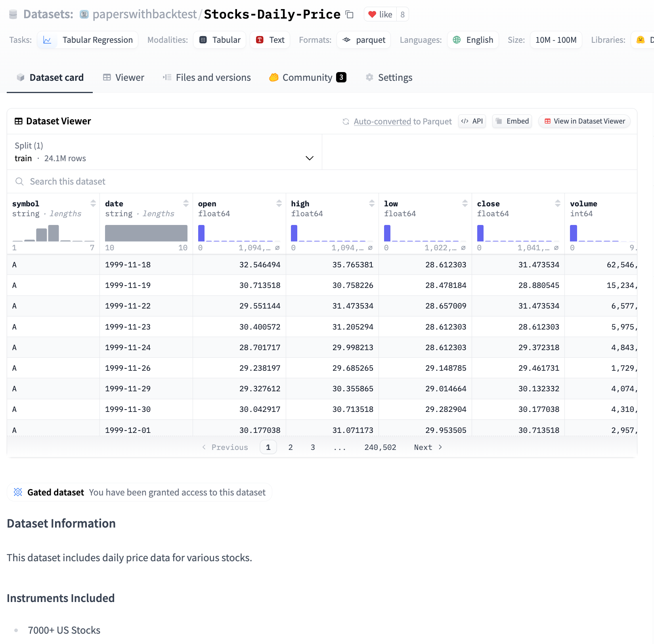Click the Datasets database icon in the breadcrumb
The height and width of the screenshot is (644, 654).
pos(13,14)
